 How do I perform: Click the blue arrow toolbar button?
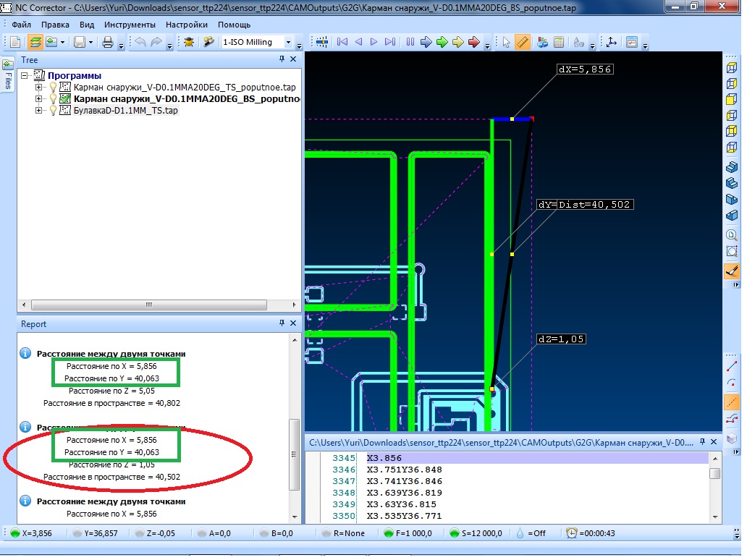426,43
